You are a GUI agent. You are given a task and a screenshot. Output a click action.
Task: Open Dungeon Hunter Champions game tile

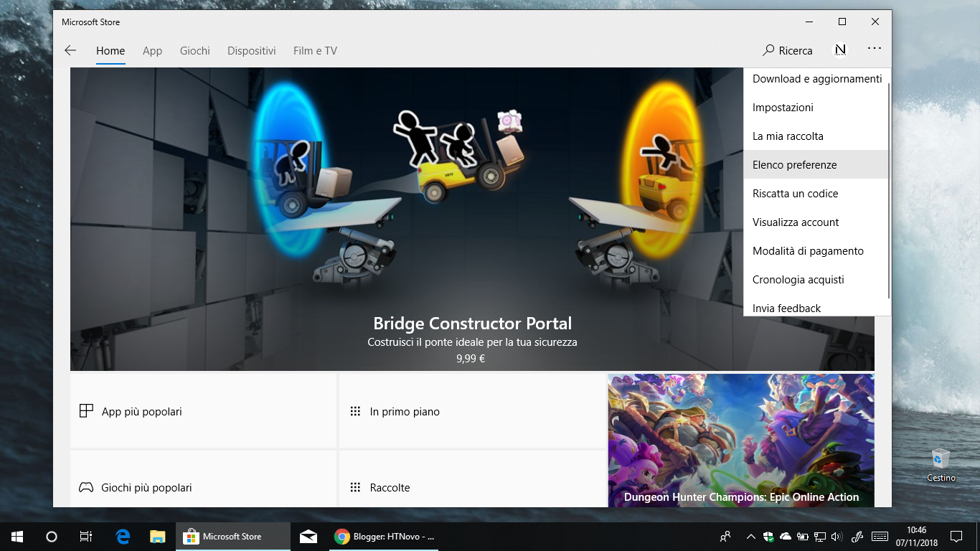(741, 441)
